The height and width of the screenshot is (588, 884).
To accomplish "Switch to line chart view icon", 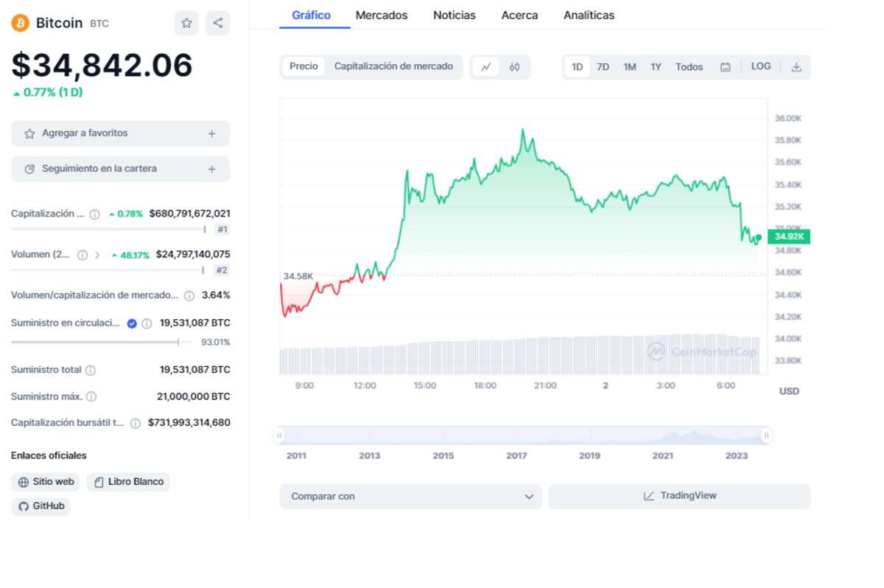I will [x=485, y=67].
